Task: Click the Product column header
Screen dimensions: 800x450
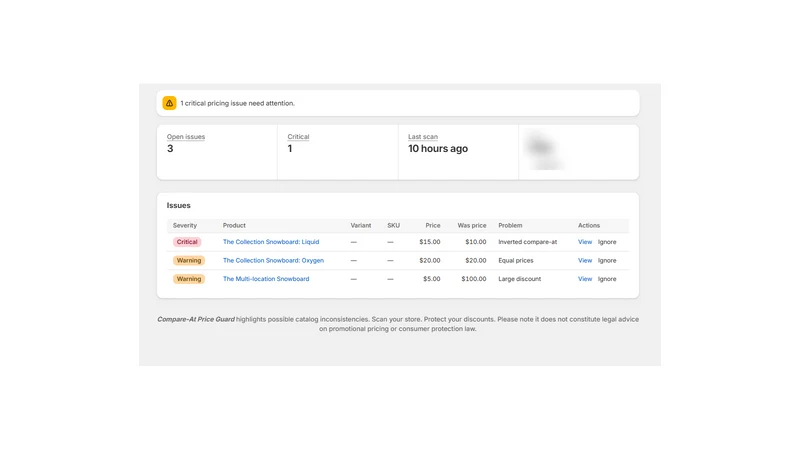Action: [234, 226]
